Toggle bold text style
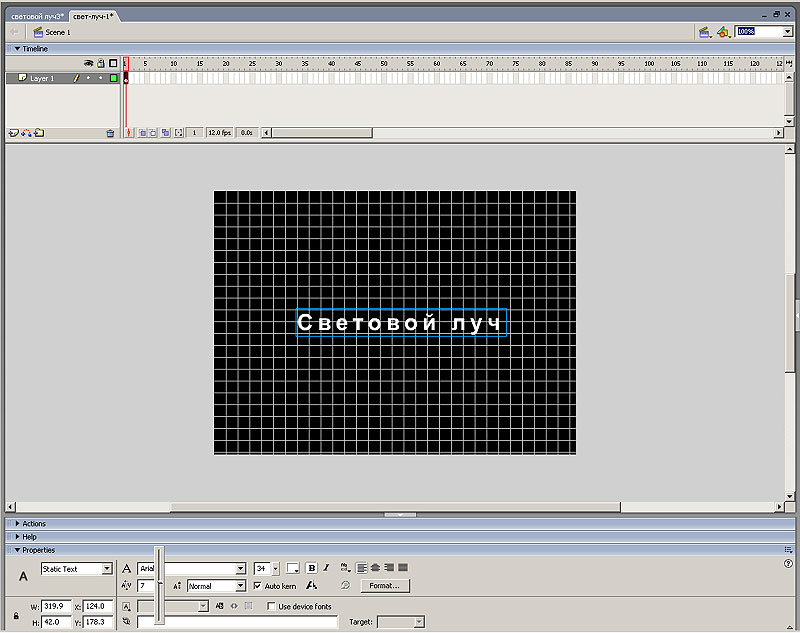Viewport: 800px width, 633px height. (311, 568)
